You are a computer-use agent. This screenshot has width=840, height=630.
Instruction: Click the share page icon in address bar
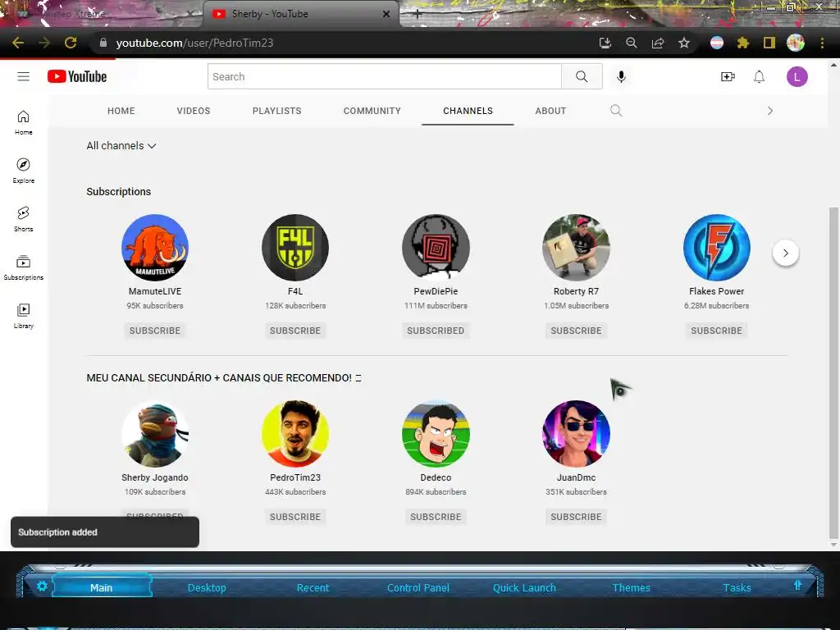click(657, 43)
